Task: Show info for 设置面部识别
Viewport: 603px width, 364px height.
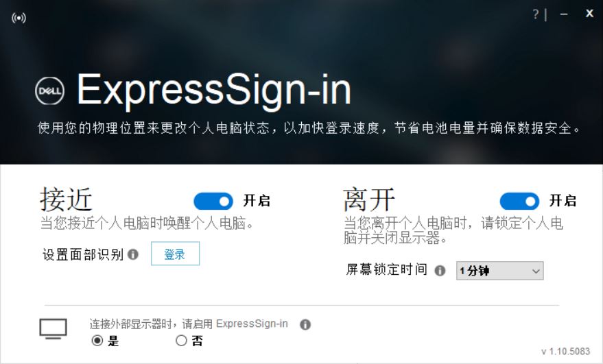Action: pyautogui.click(x=133, y=254)
